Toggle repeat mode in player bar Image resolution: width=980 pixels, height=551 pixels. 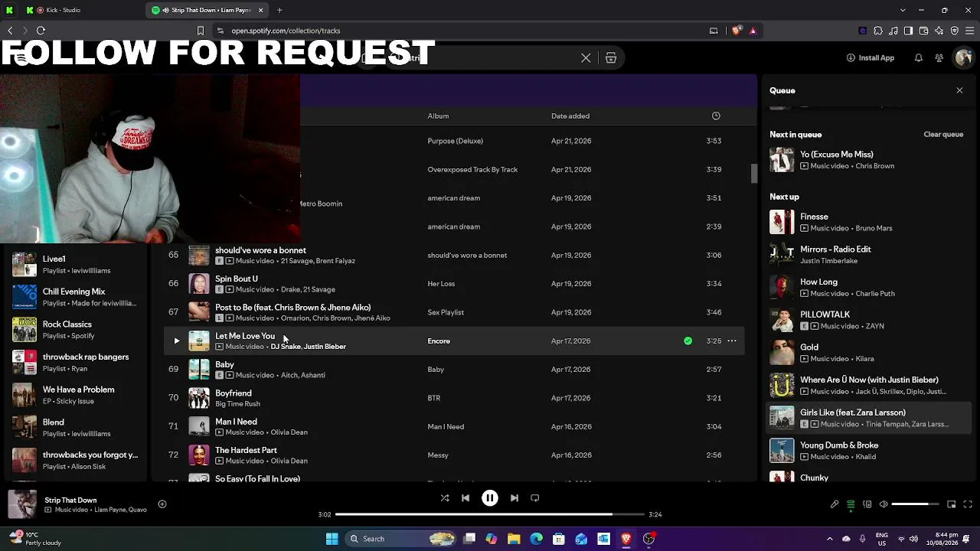(535, 498)
